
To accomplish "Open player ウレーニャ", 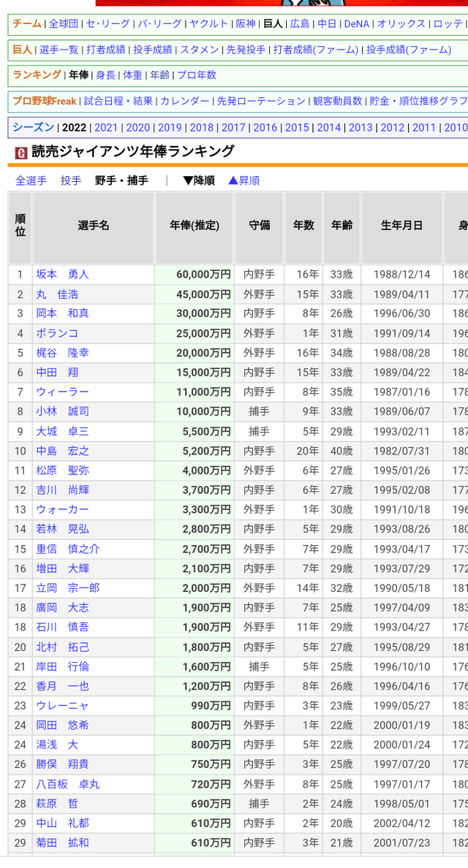I will coord(63,706).
